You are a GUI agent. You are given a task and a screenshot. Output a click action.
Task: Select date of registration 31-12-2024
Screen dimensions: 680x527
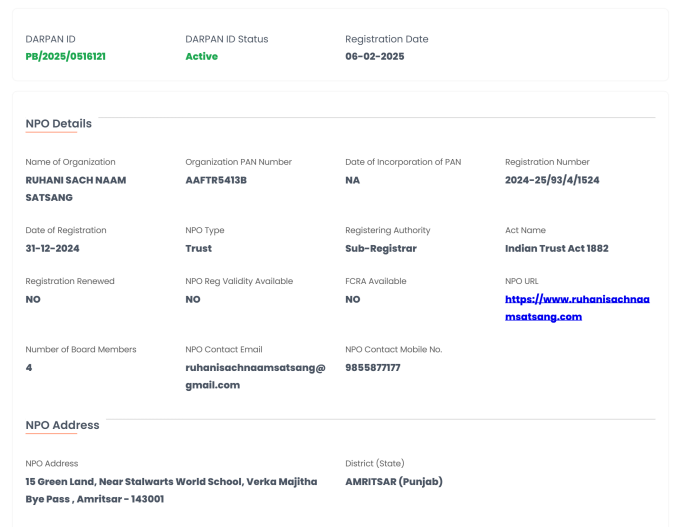[52, 248]
